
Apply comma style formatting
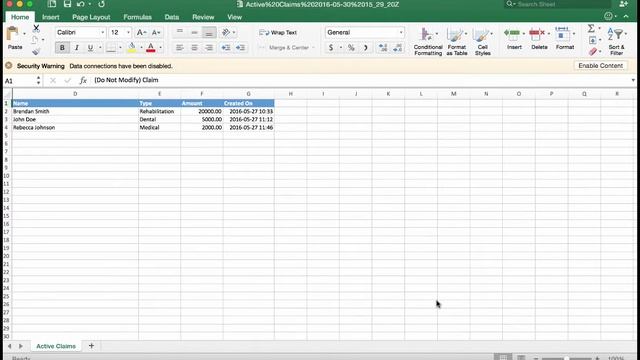point(366,48)
